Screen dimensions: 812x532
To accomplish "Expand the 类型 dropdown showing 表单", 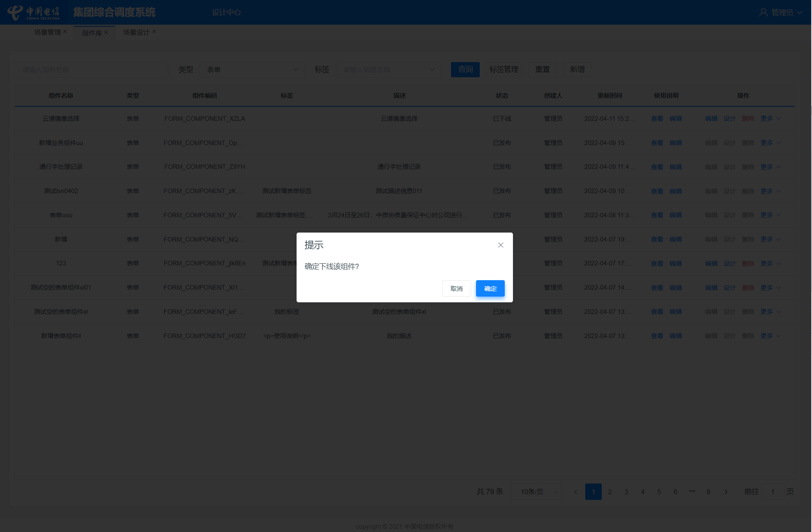I will [252, 69].
